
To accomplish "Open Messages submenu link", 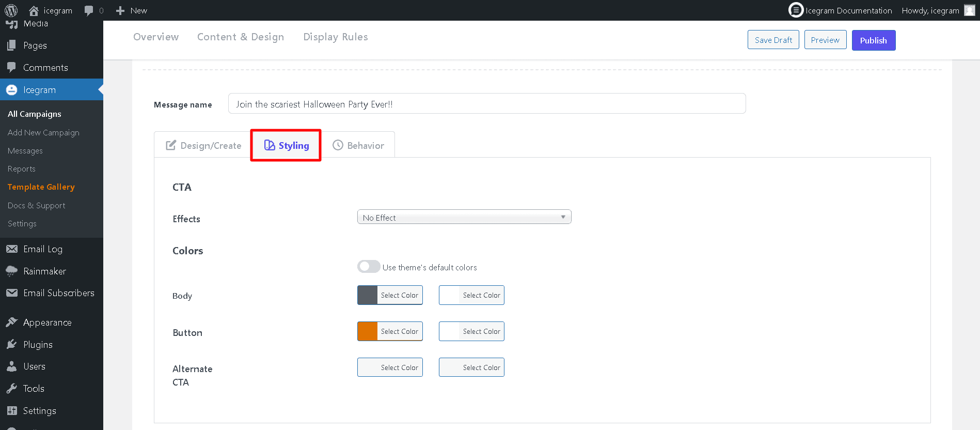I will click(25, 151).
